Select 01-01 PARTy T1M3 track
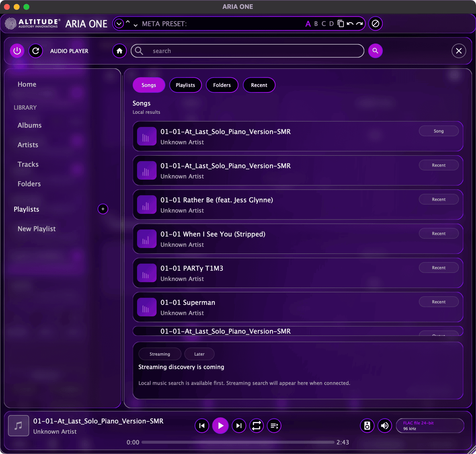The width and height of the screenshot is (476, 454). [x=298, y=273]
